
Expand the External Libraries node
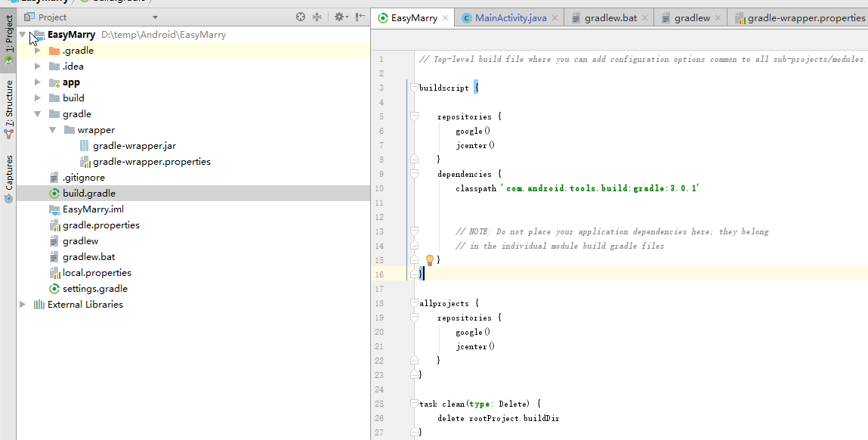click(x=22, y=304)
